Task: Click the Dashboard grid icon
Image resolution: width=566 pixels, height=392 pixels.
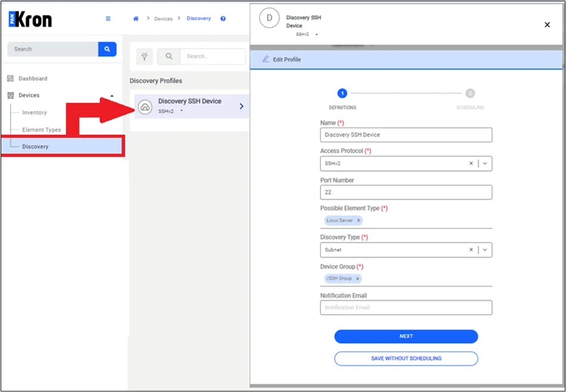Action: click(11, 79)
